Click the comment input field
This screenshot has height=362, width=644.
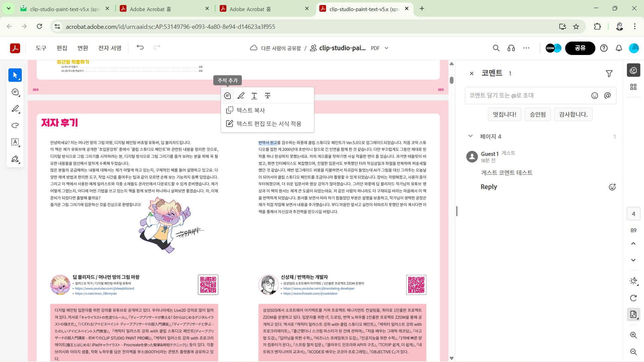point(527,96)
